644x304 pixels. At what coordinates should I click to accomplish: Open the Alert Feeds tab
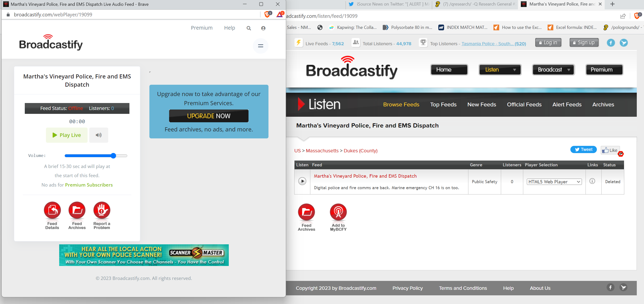tap(567, 105)
